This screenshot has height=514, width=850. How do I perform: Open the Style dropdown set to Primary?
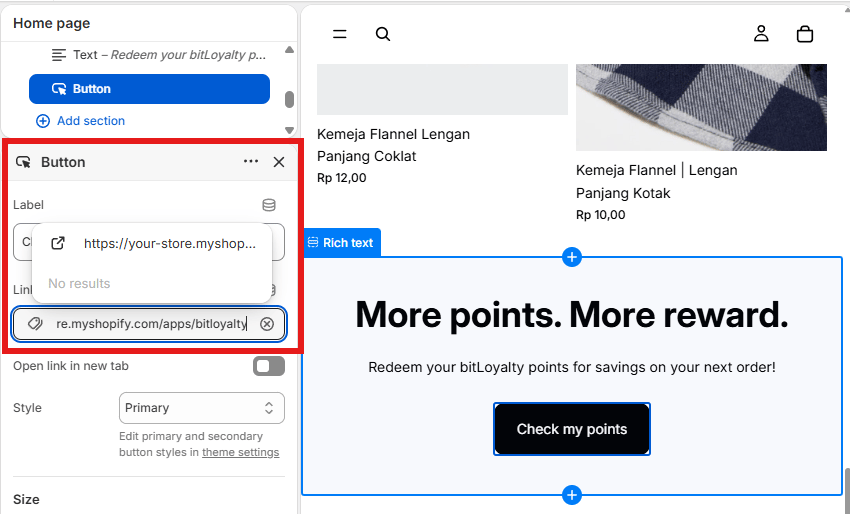pos(202,408)
